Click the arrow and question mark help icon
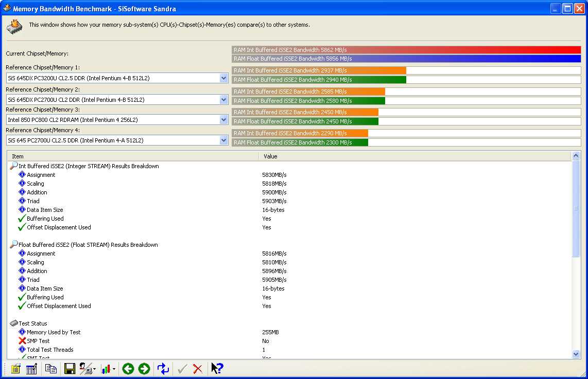The height and width of the screenshot is (379, 588). pyautogui.click(x=217, y=369)
